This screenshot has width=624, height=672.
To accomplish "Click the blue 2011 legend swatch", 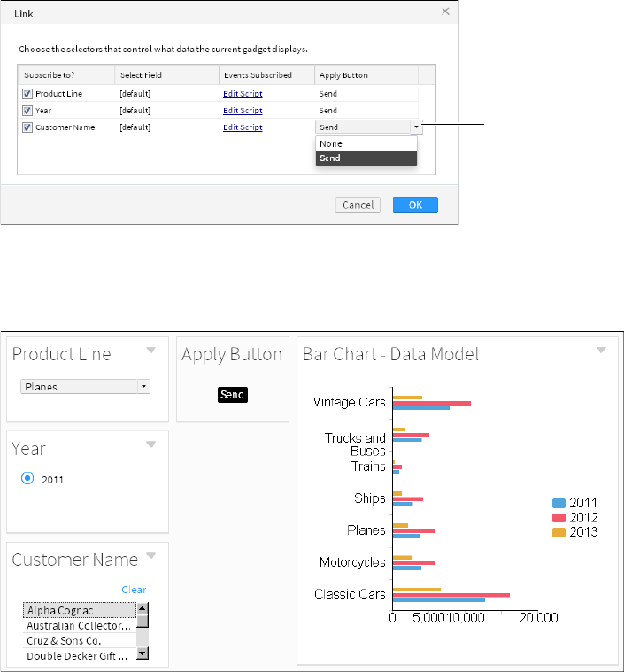I will click(558, 503).
